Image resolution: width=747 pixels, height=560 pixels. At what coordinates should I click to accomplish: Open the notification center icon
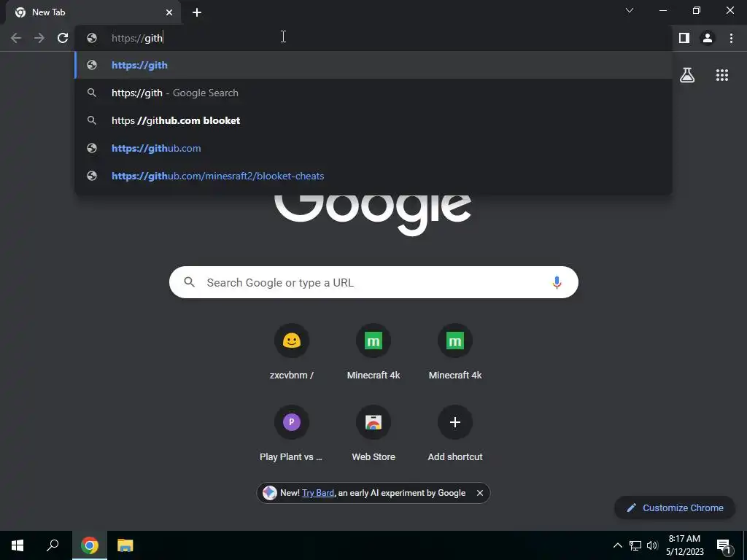[724, 546]
